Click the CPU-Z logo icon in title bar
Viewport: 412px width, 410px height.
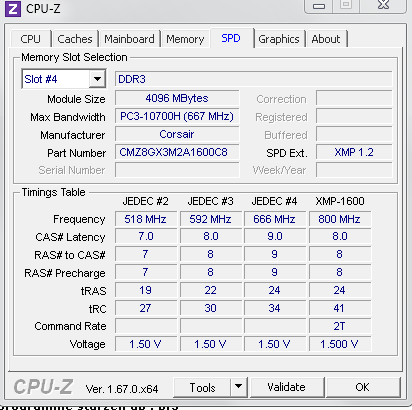point(13,9)
